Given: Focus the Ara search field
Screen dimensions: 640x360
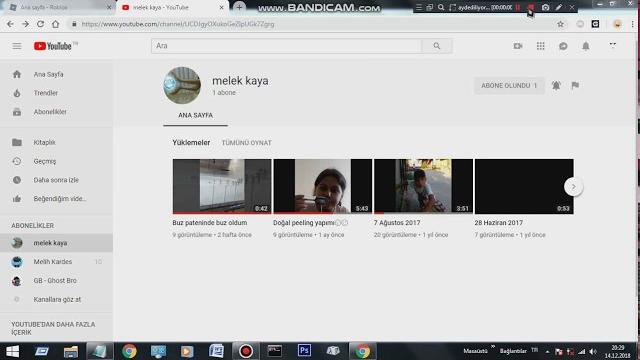Looking at the screenshot, I should pos(287,46).
